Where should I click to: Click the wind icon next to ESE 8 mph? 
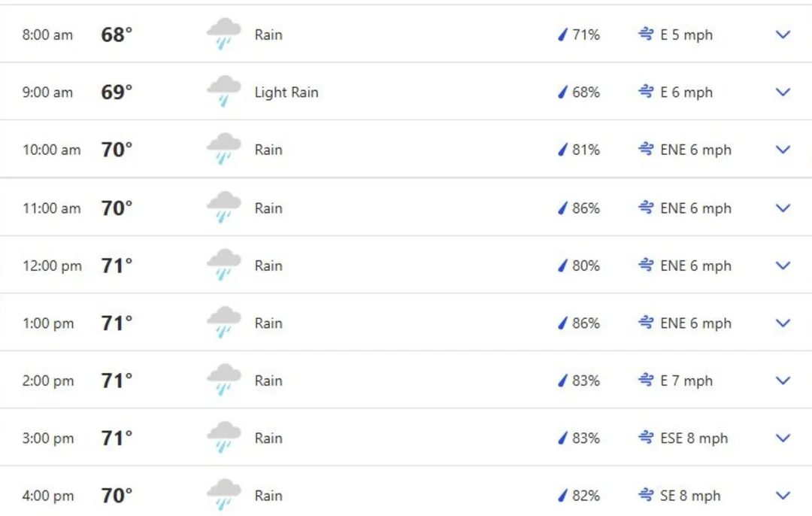[646, 438]
